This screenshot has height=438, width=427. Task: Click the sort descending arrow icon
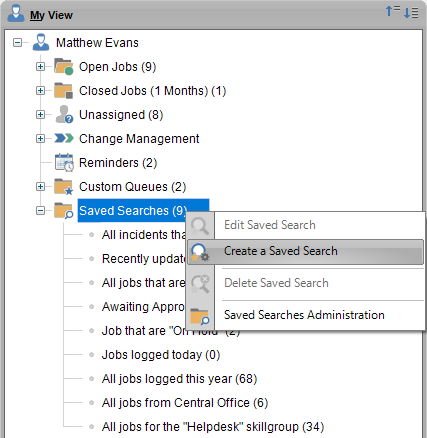coord(411,13)
